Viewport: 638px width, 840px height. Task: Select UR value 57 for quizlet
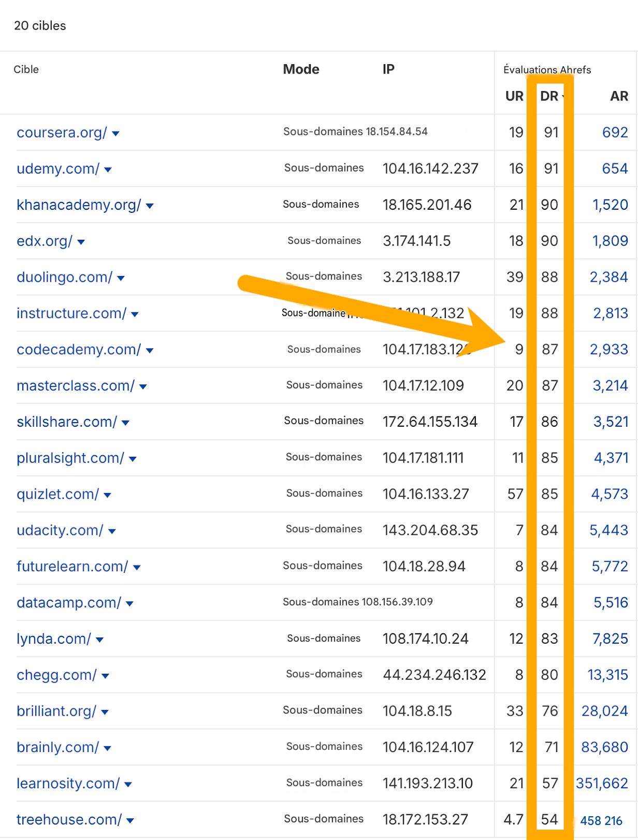[515, 494]
